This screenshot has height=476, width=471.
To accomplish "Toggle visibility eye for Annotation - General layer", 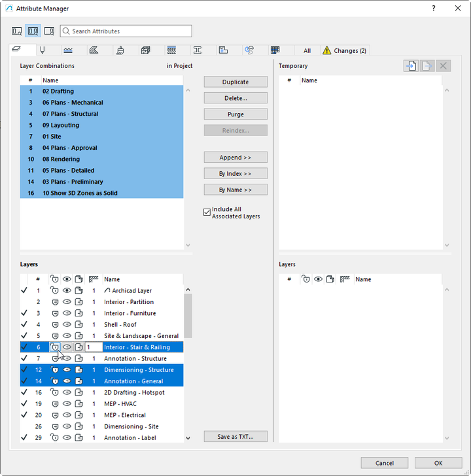I will [67, 381].
